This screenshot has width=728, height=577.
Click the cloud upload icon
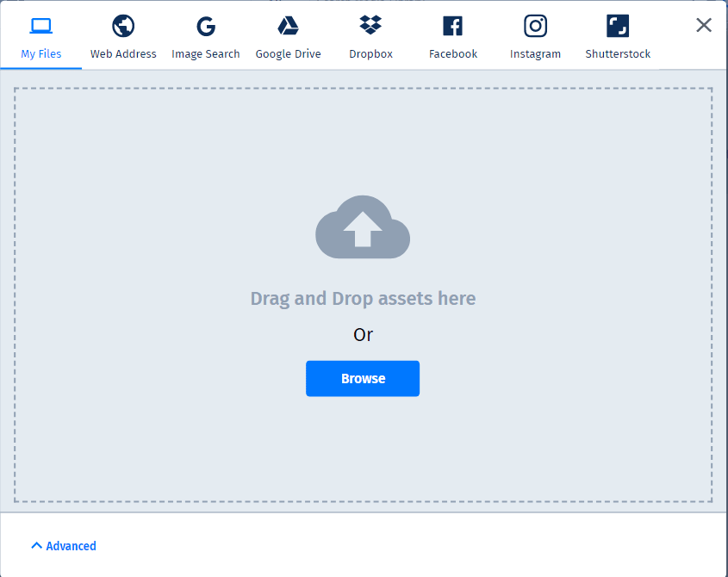(363, 227)
